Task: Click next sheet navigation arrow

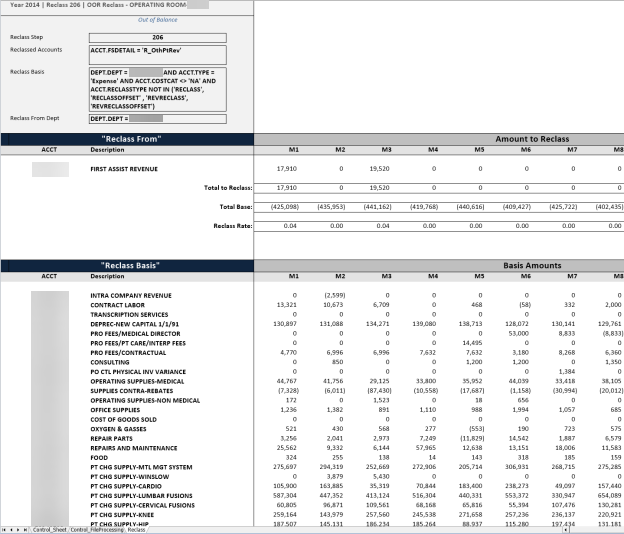Action: point(18,530)
